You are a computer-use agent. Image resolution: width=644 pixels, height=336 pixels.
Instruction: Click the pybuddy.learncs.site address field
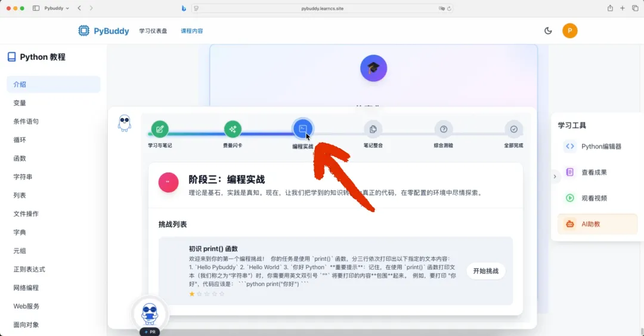(323, 8)
